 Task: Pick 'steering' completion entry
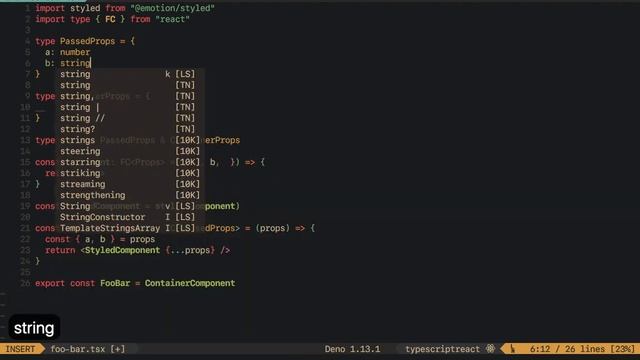[130, 151]
